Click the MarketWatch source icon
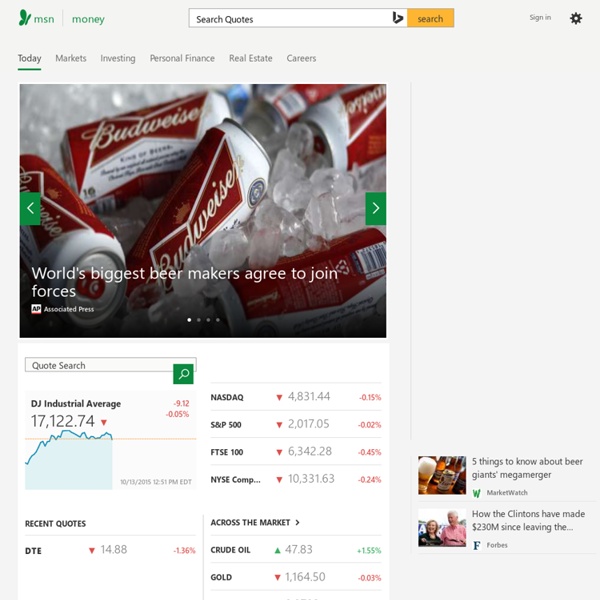The width and height of the screenshot is (600, 600). (476, 493)
